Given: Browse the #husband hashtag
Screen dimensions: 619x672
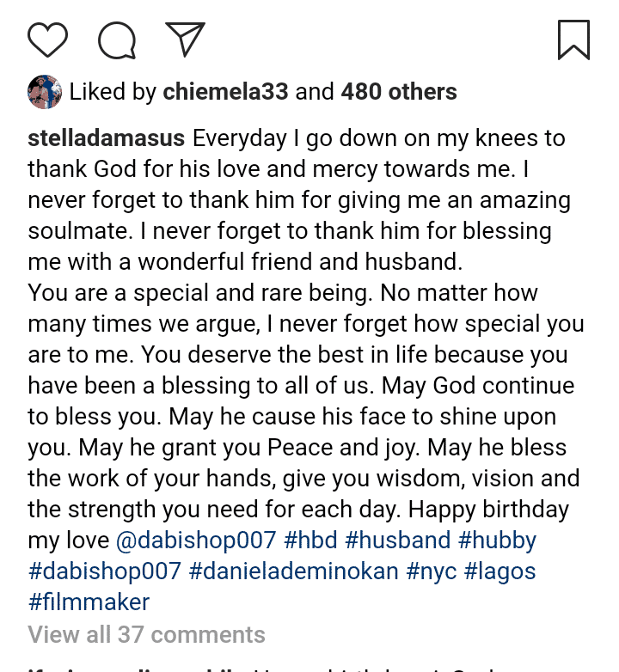Looking at the screenshot, I should 398,541.
